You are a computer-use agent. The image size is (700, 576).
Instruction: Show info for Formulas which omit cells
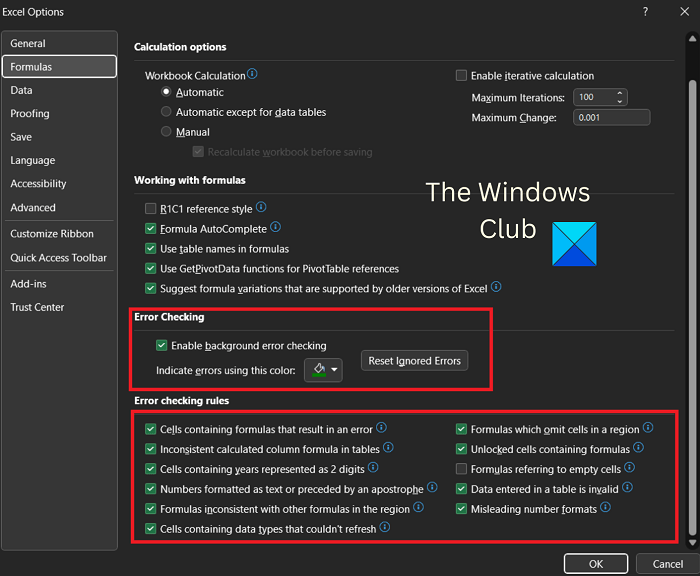648,428
